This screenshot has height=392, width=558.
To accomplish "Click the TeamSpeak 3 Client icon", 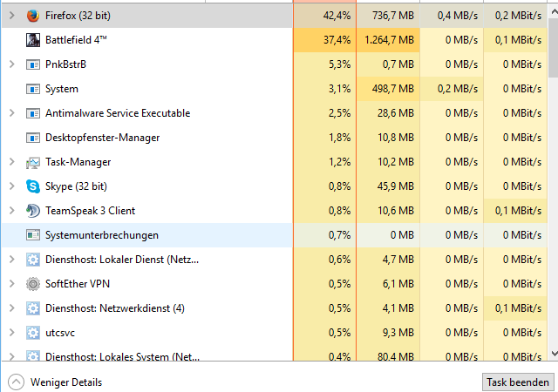I will point(33,211).
